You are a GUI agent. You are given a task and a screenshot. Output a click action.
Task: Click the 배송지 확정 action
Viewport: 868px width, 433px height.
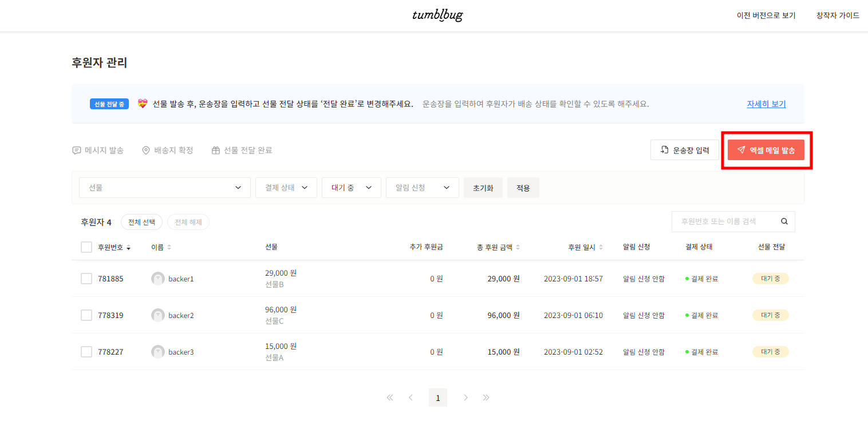click(x=168, y=150)
